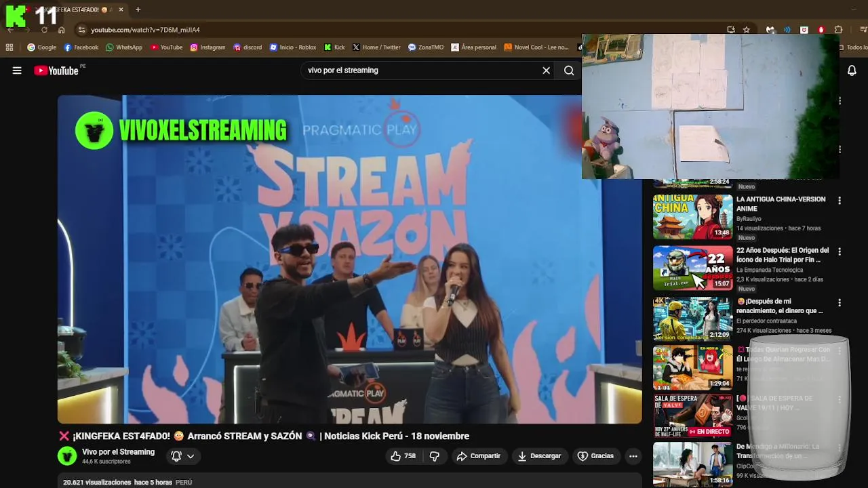Image resolution: width=868 pixels, height=488 pixels.
Task: Open the SALA DE ESPERA VALVE live thumbnail
Action: (692, 415)
